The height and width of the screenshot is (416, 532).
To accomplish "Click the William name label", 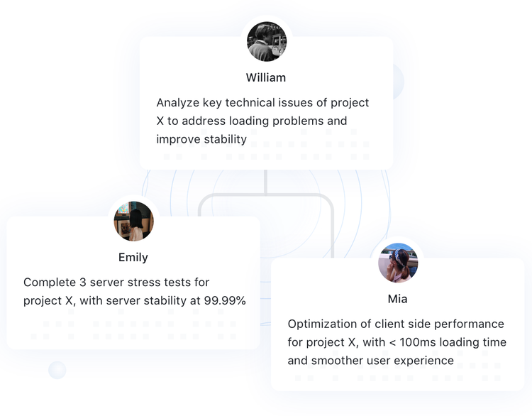I will (x=266, y=77).
